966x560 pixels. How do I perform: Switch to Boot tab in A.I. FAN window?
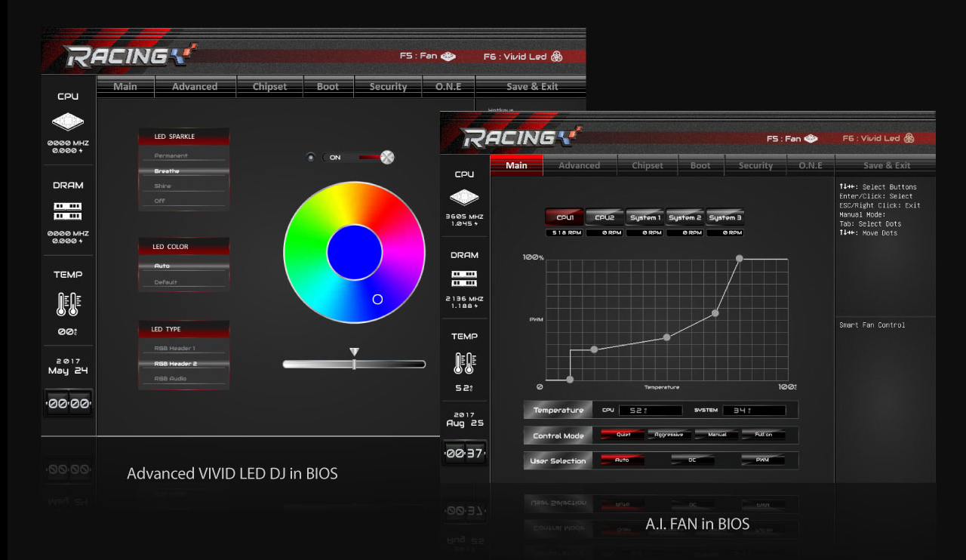click(x=700, y=165)
